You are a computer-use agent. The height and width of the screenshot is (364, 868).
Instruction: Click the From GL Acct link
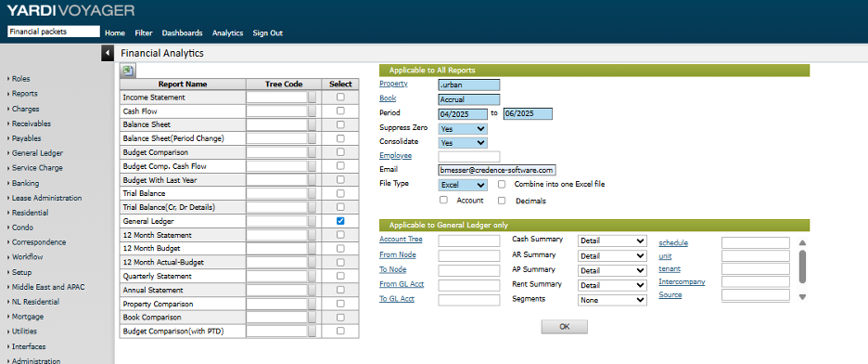[402, 284]
